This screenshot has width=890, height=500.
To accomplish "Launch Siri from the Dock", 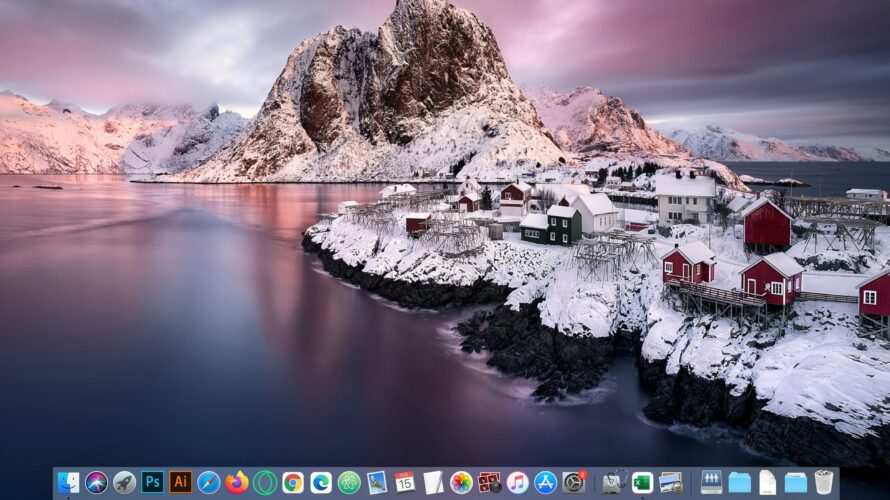I will coord(96,482).
